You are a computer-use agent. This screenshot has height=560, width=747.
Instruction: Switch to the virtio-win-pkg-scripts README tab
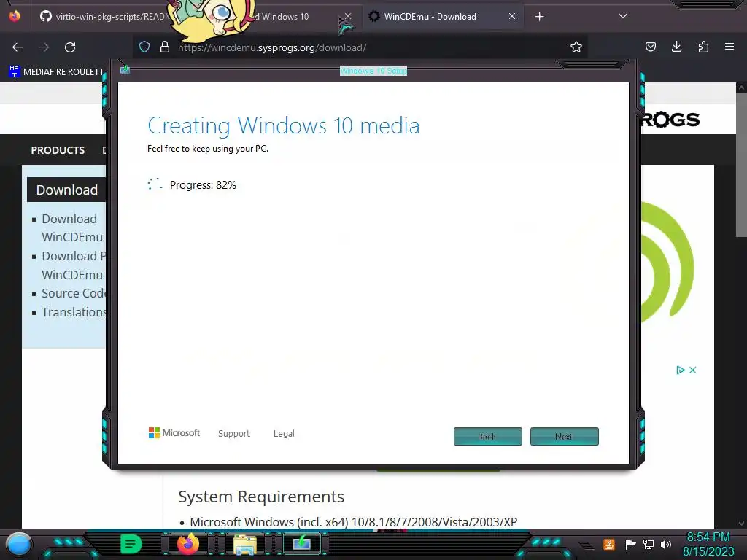(105, 17)
